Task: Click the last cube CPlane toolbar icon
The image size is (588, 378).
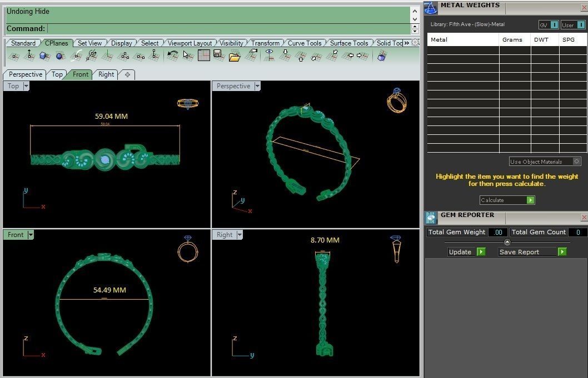Action: tap(382, 56)
